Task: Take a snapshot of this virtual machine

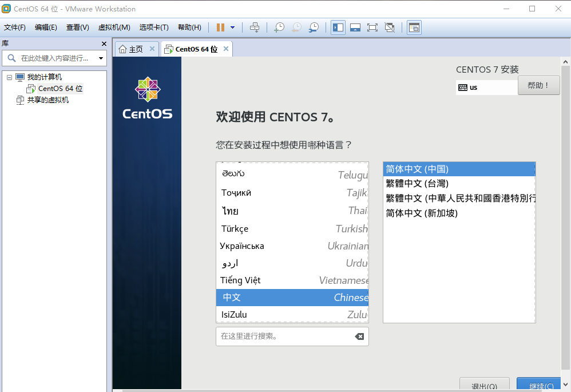Action: click(x=279, y=27)
